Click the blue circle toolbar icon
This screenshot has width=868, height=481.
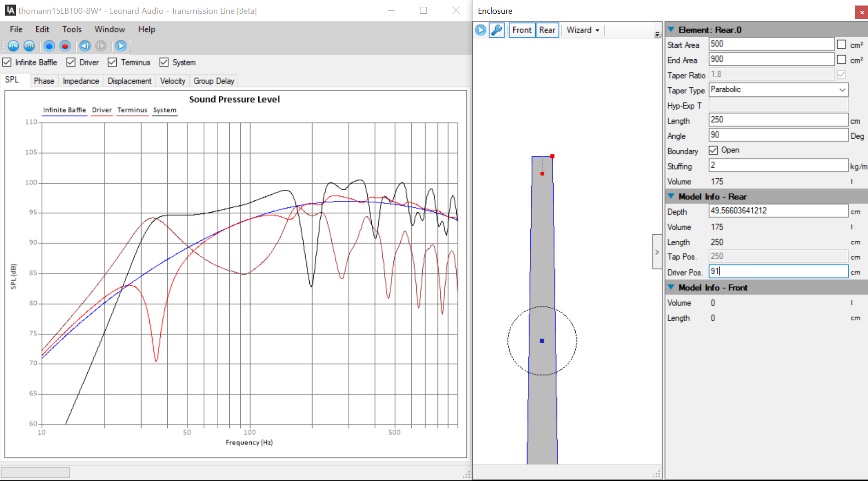(49, 46)
